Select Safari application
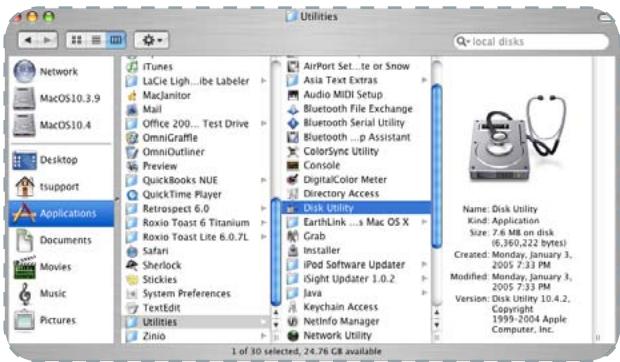 coord(147,251)
